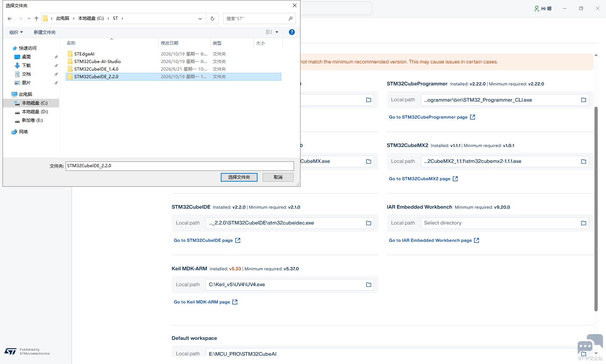This screenshot has height=364, width=606.
Task: Select the STEdgeAI folder
Action: point(174,54)
